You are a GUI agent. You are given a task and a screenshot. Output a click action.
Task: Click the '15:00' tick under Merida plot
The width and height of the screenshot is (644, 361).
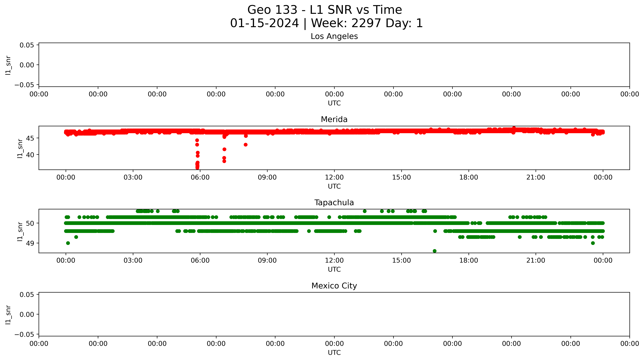click(x=401, y=177)
